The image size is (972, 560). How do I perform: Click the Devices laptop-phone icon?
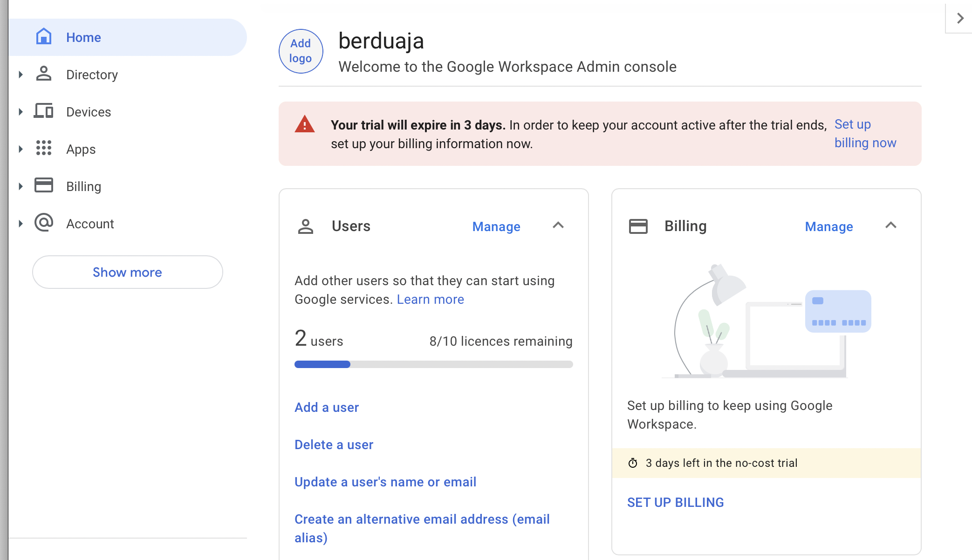coord(44,111)
